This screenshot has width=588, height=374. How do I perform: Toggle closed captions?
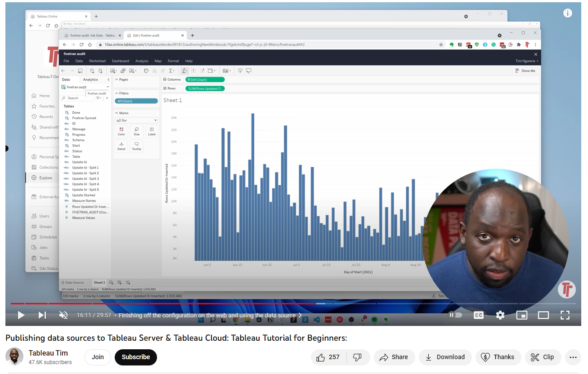[479, 315]
